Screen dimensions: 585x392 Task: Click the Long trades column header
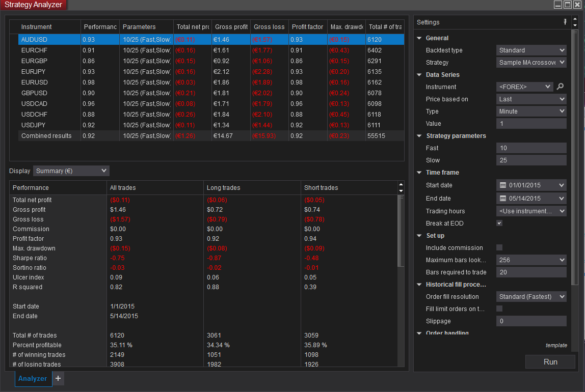click(x=252, y=188)
